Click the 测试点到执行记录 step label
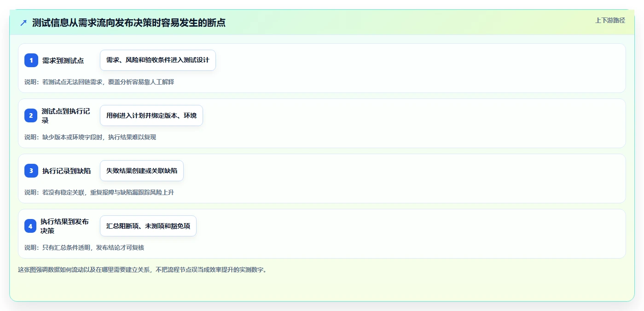This screenshot has width=644, height=311. pyautogui.click(x=66, y=115)
